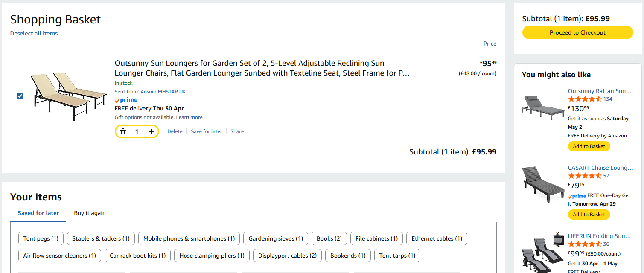Open the LIFERUN folding lounger thumbnail
Image resolution: width=644 pixels, height=273 pixels.
coord(543,253)
